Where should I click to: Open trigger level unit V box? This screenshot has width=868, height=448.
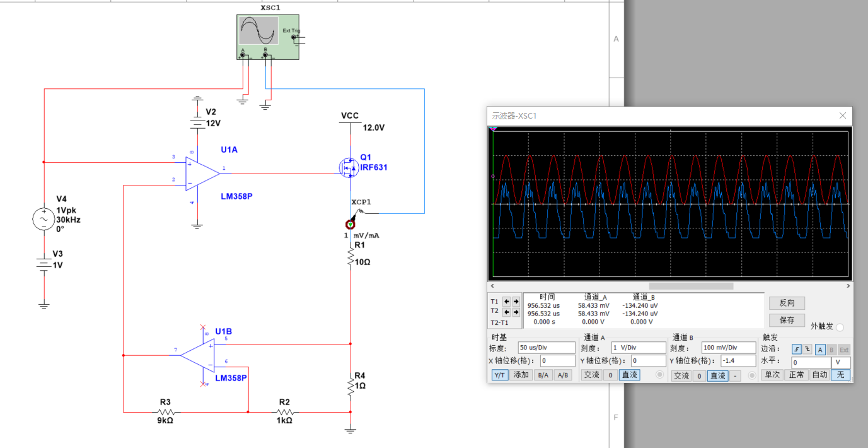point(842,363)
